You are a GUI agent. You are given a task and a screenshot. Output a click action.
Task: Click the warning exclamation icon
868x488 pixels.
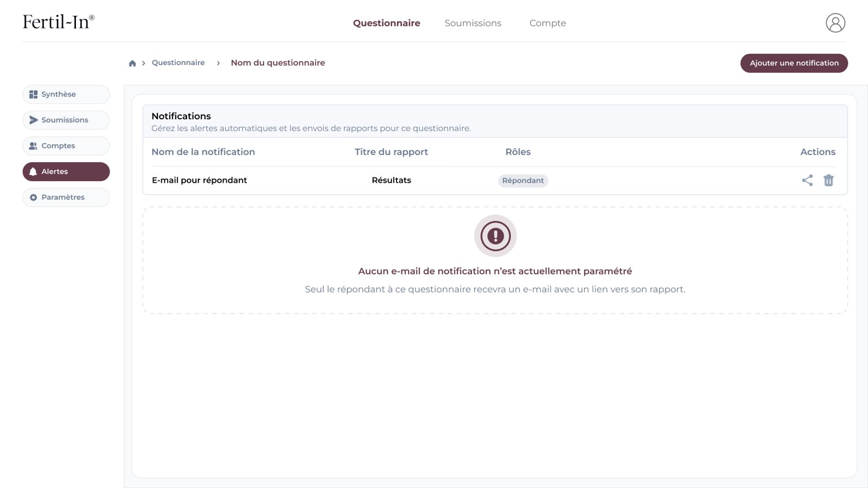pyautogui.click(x=495, y=236)
